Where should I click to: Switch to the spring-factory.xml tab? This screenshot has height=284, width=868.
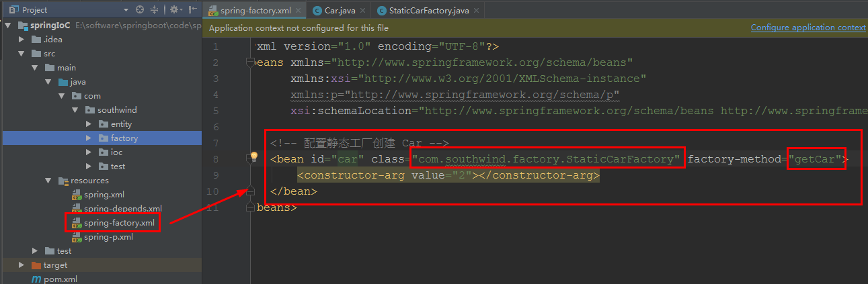pos(255,10)
